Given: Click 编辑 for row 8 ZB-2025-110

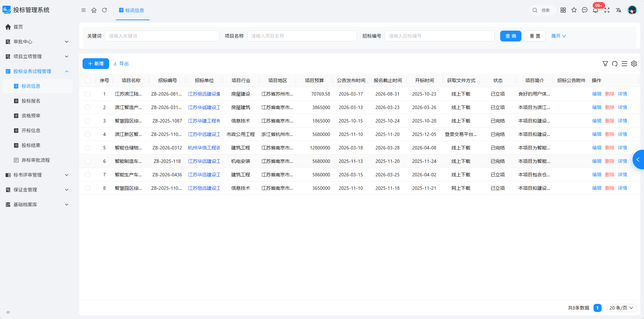Looking at the screenshot, I should (597, 188).
